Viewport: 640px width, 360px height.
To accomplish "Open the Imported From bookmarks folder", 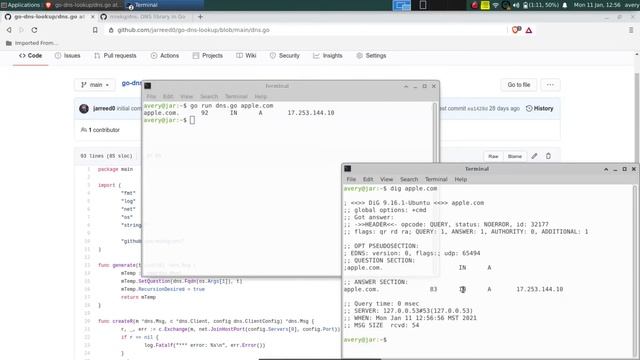I will [x=32, y=43].
